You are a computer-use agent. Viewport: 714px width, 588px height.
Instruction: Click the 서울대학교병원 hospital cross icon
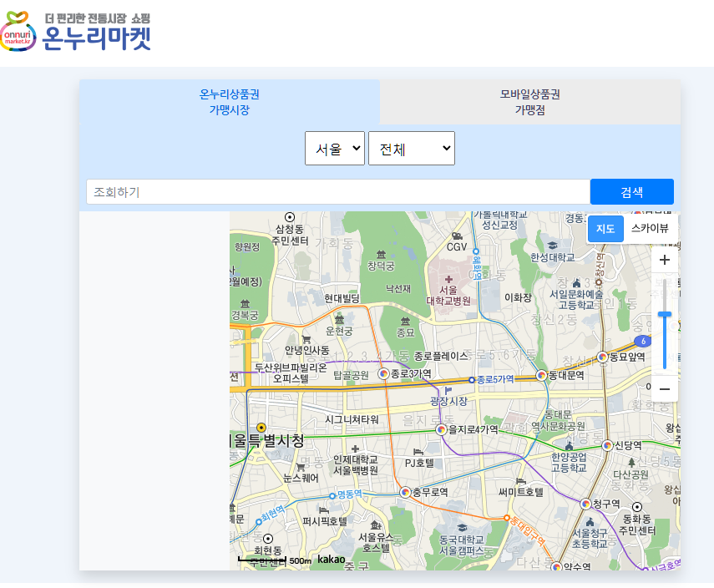tap(449, 279)
